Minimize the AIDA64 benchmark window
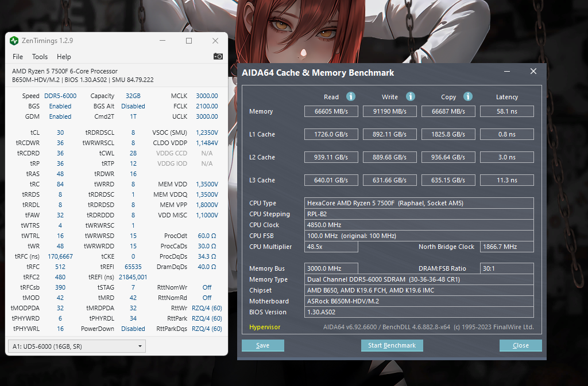 click(507, 71)
